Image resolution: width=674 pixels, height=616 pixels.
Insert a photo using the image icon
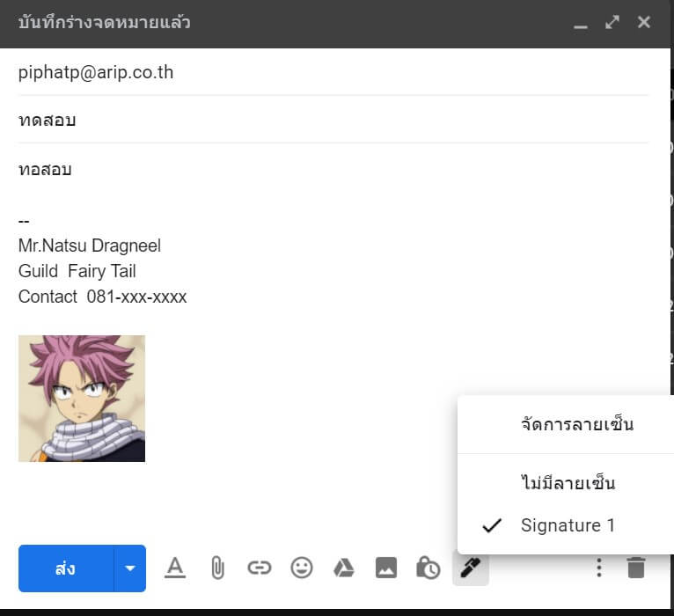(386, 568)
